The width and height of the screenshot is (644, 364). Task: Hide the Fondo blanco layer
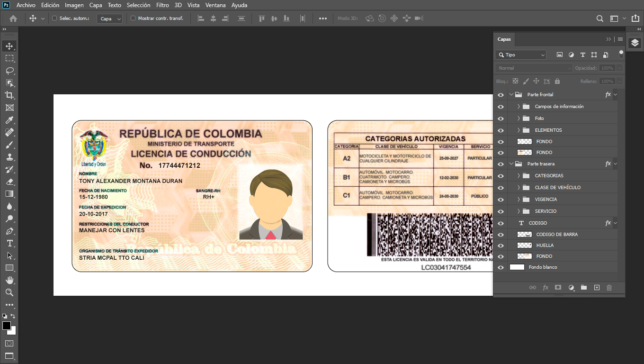pos(501,267)
